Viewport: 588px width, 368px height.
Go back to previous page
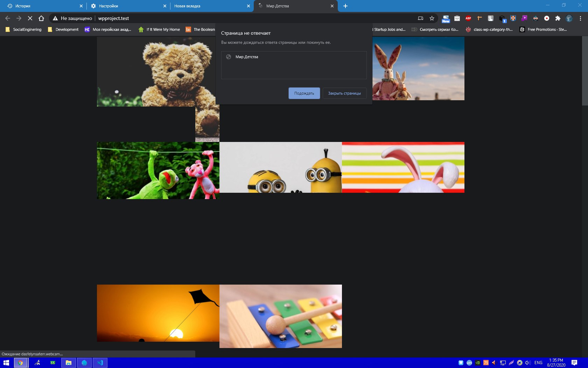(8, 18)
